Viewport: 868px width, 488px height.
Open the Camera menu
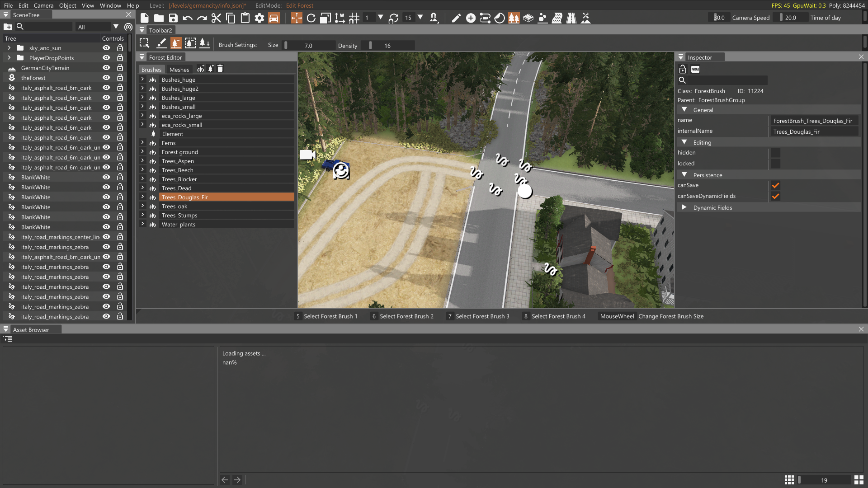point(43,5)
